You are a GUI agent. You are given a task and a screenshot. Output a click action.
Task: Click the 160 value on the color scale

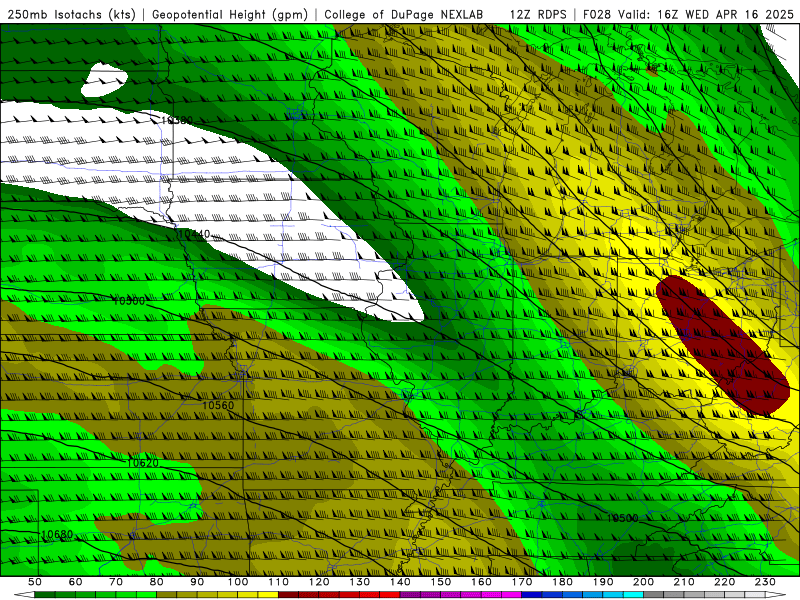[481, 582]
